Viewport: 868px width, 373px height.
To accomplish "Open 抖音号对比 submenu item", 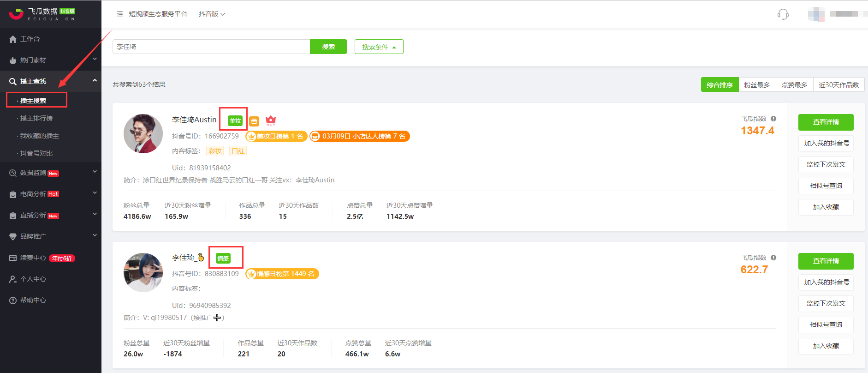I will coord(36,153).
